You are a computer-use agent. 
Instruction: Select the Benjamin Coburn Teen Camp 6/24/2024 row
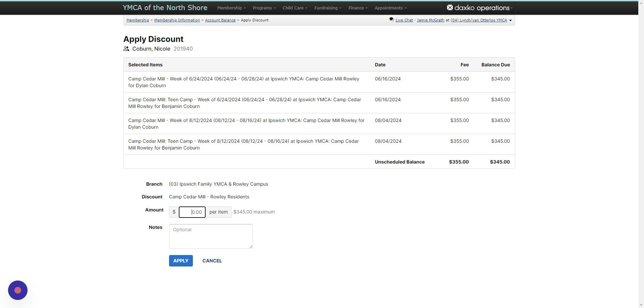(x=319, y=103)
